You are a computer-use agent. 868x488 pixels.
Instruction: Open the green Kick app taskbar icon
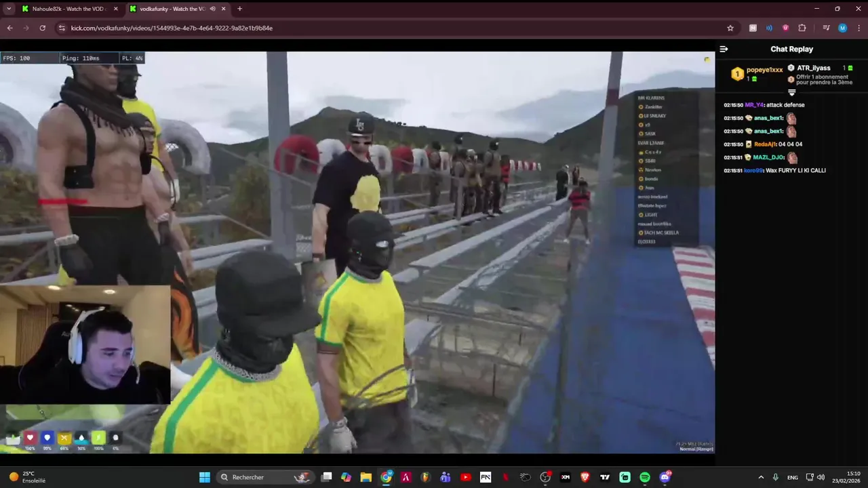(x=625, y=477)
